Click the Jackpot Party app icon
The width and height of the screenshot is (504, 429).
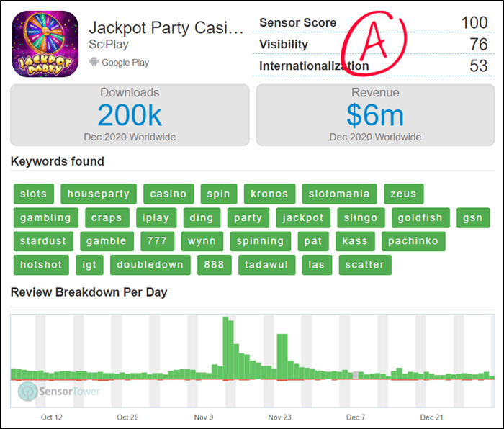(45, 44)
